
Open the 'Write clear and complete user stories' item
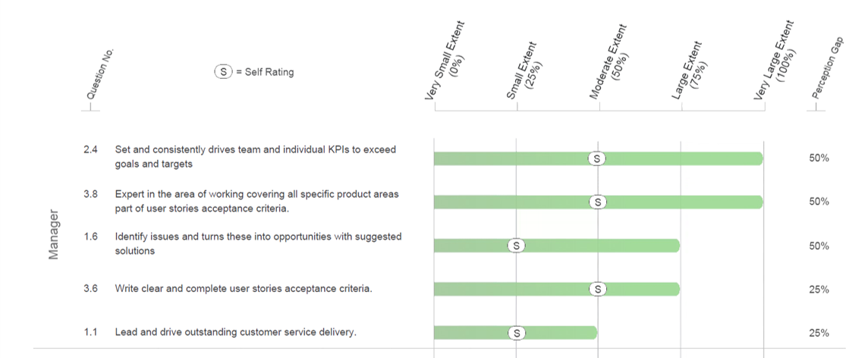click(244, 289)
